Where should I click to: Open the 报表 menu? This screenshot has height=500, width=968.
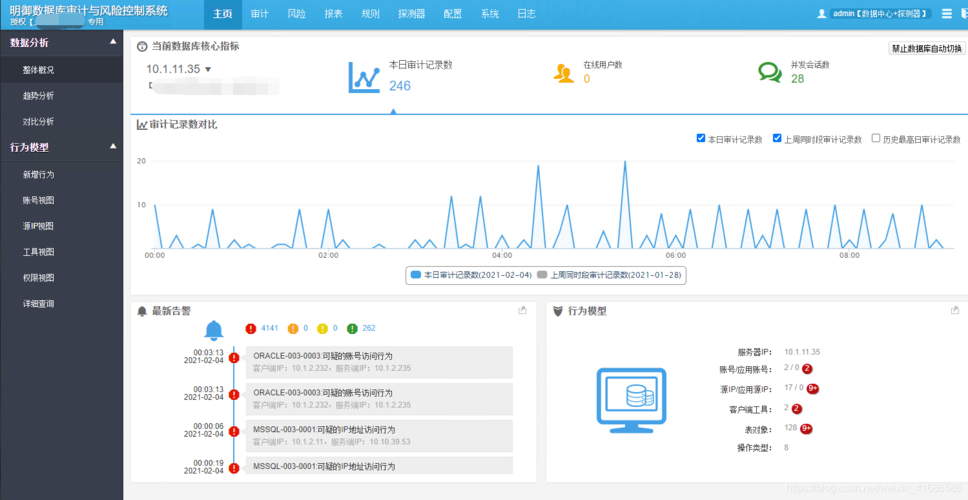tap(333, 14)
